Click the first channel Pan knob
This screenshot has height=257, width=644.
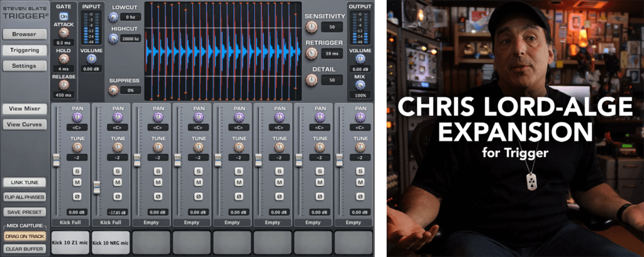coord(77,118)
